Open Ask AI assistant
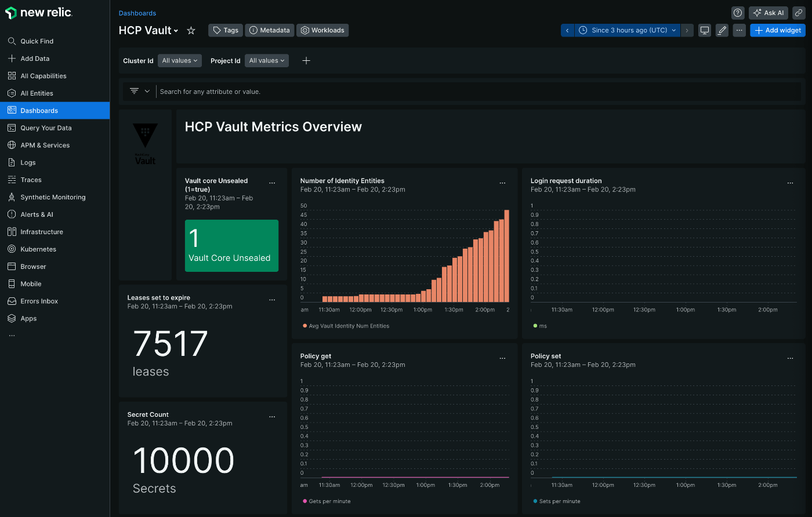This screenshot has height=517, width=812. pos(768,13)
